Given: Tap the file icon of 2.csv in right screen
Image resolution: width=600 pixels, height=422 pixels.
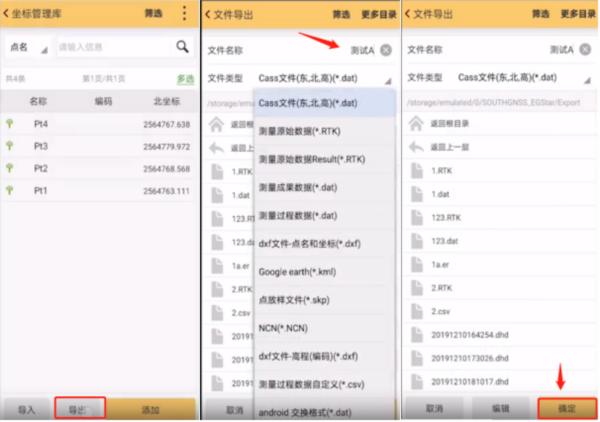Looking at the screenshot, I should pos(417,311).
